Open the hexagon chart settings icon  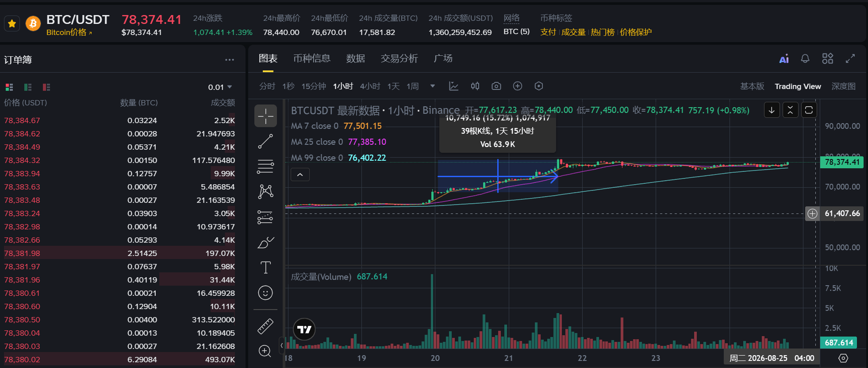(x=539, y=86)
